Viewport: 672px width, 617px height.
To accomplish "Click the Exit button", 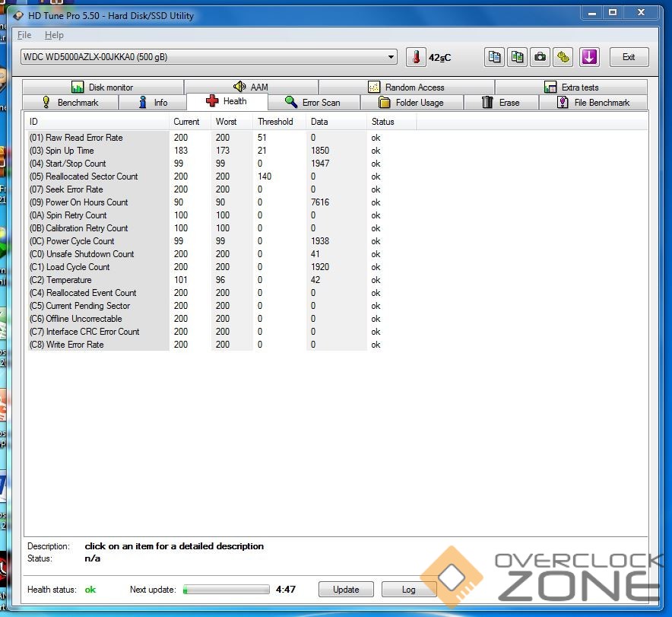I will point(629,57).
